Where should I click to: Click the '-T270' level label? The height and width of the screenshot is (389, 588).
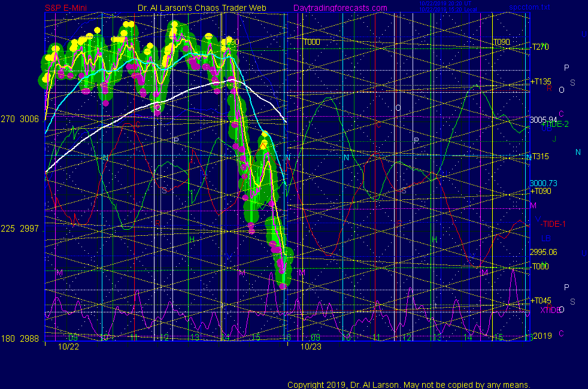coord(539,47)
